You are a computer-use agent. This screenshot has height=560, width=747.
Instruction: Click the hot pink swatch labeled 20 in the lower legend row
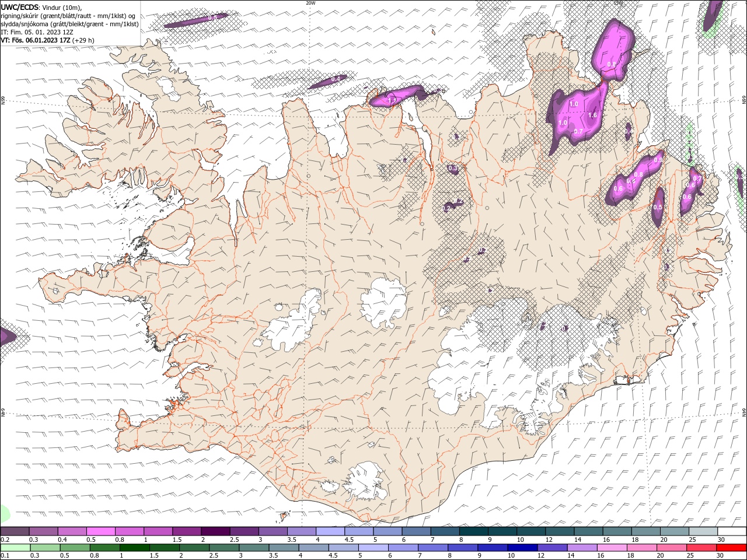coord(671,548)
